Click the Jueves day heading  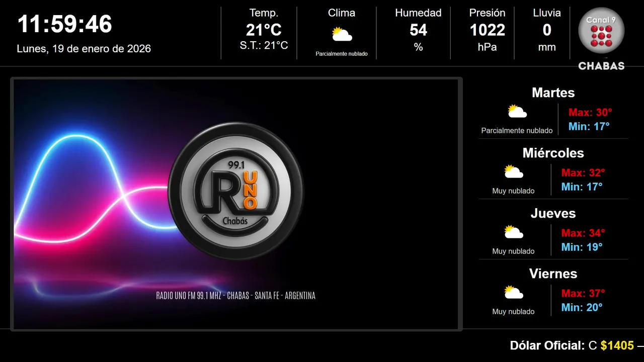point(553,213)
